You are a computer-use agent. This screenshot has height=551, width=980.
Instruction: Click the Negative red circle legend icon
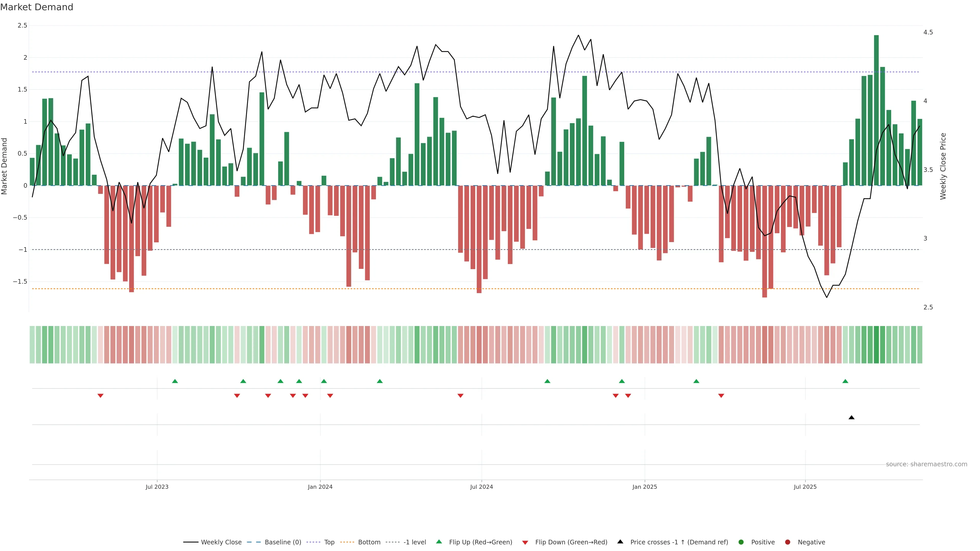click(x=788, y=542)
